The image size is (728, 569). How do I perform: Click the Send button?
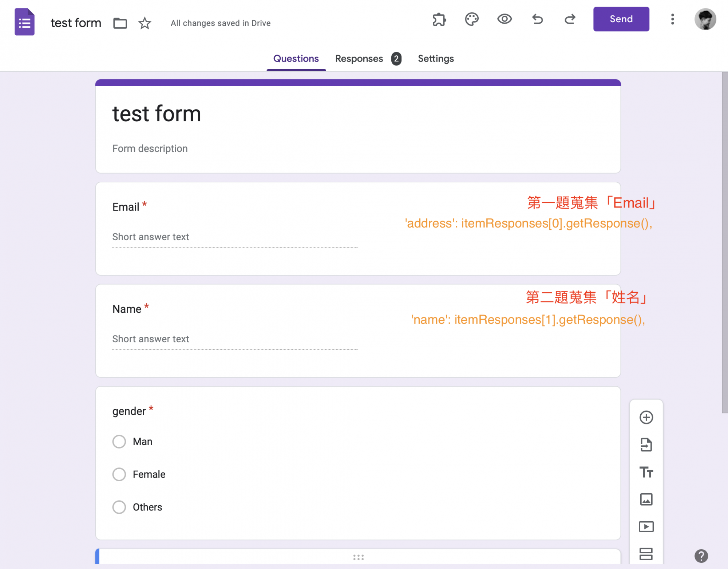(621, 19)
